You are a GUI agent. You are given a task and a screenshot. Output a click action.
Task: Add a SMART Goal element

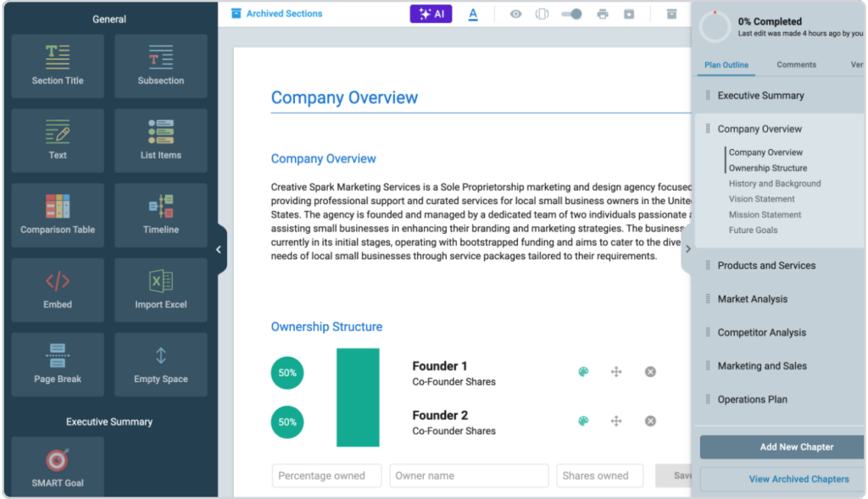point(58,467)
